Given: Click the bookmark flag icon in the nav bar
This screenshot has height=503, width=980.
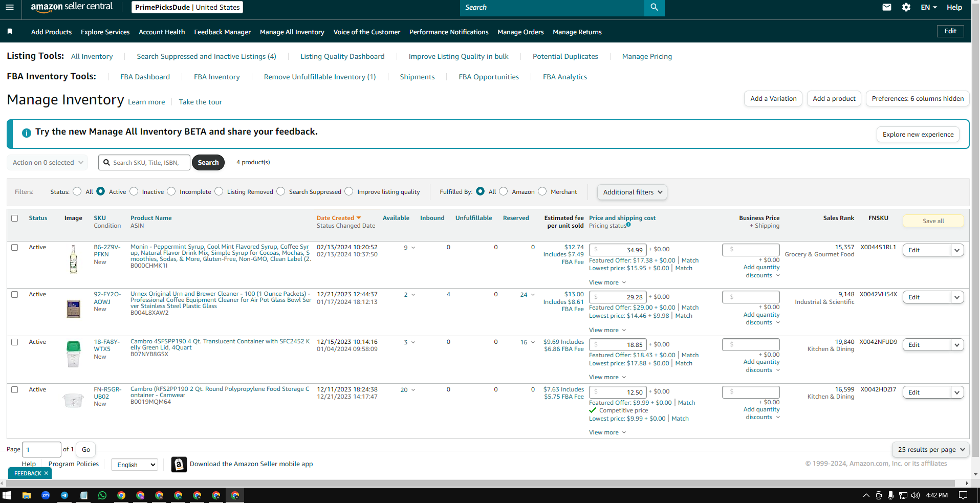Looking at the screenshot, I should (x=10, y=32).
